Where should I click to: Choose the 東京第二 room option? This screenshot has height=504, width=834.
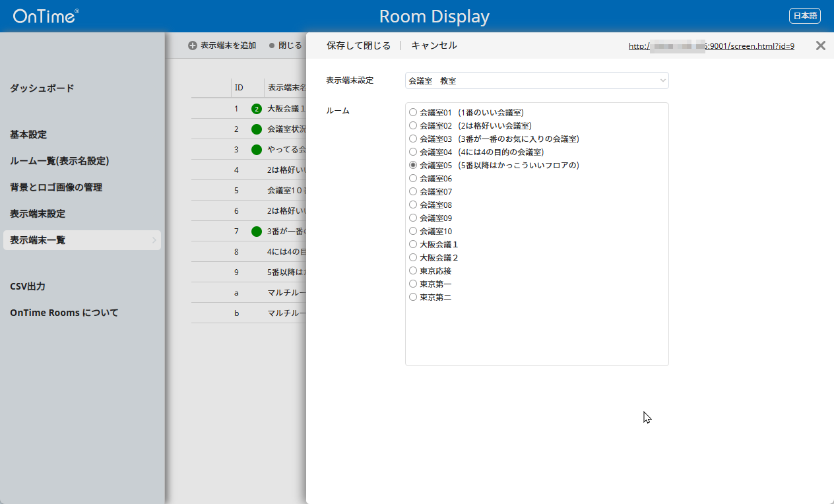click(413, 297)
